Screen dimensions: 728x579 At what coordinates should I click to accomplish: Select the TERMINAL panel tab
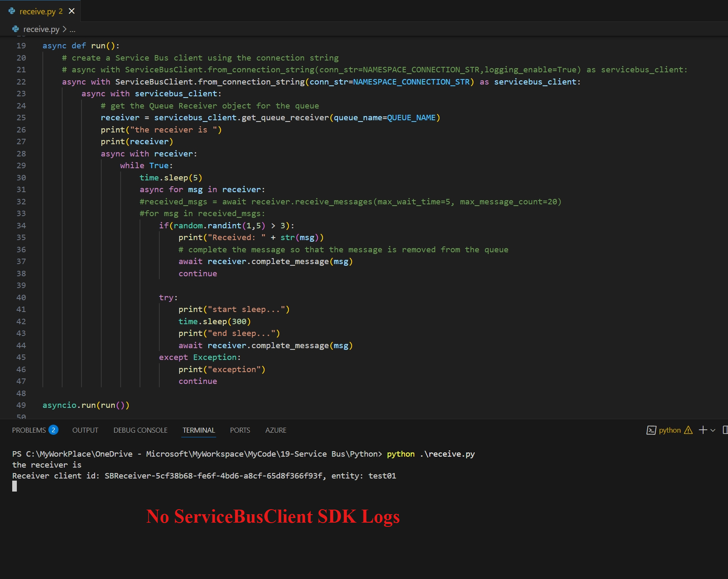pos(199,430)
